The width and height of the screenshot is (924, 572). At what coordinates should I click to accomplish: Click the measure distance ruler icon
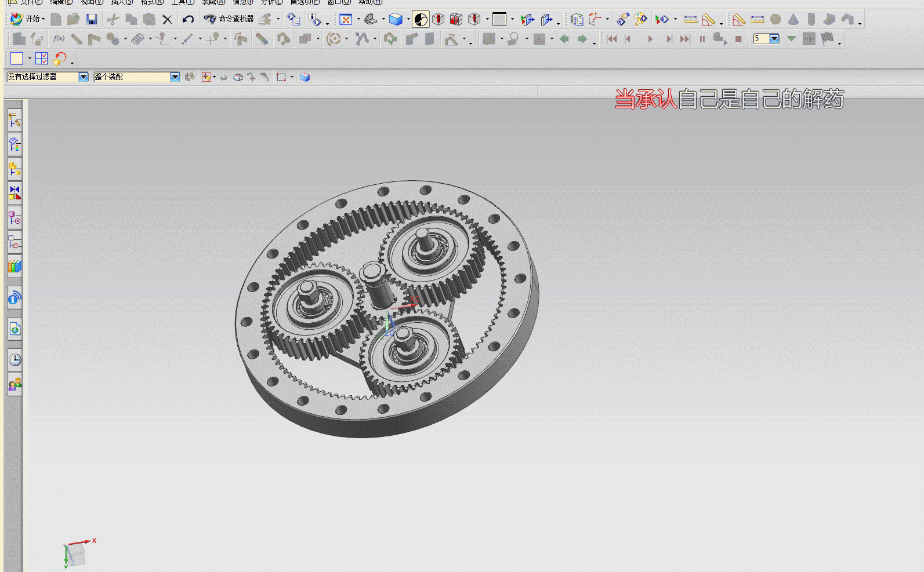point(690,20)
